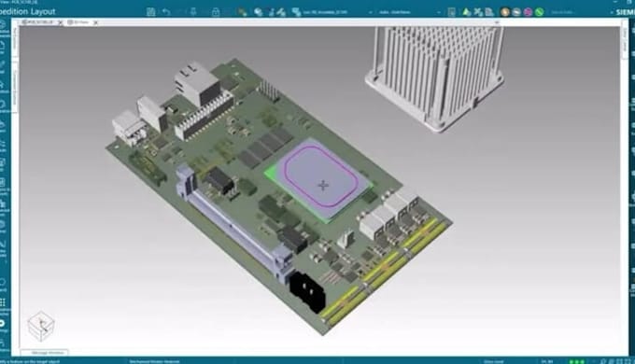Click the 3D orientation view cube
This screenshot has height=364, width=635.
(41, 327)
